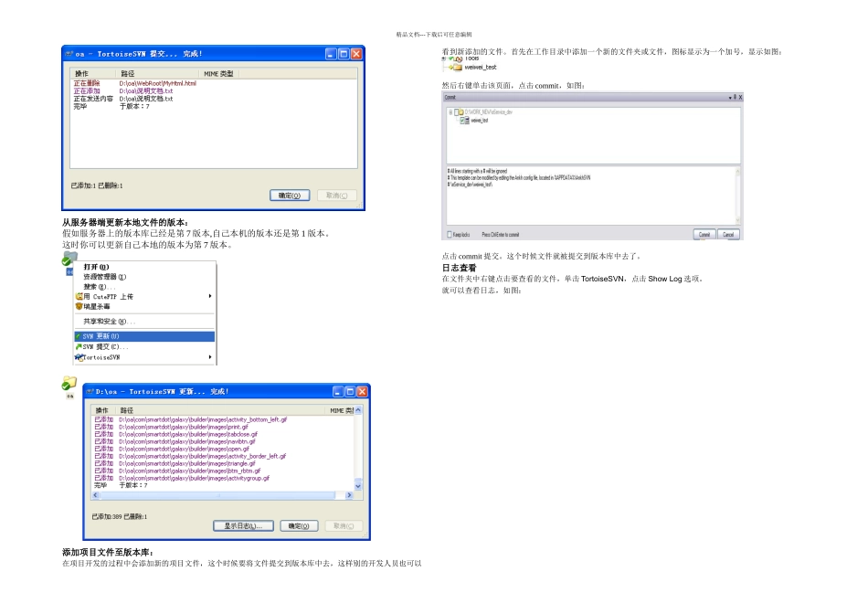Choose 共享和安全(H)... in the context menu

(144, 321)
